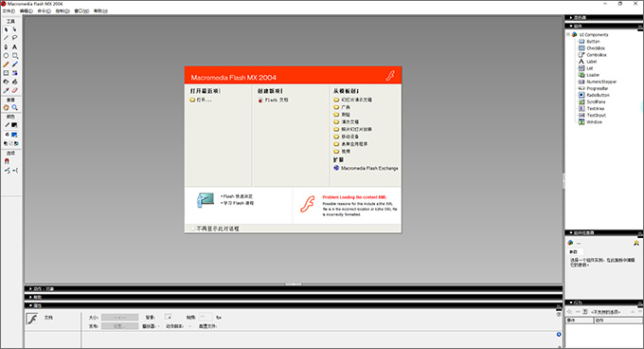Select the Black and White color button
This screenshot has width=644, height=349.
pyautogui.click(x=6, y=143)
